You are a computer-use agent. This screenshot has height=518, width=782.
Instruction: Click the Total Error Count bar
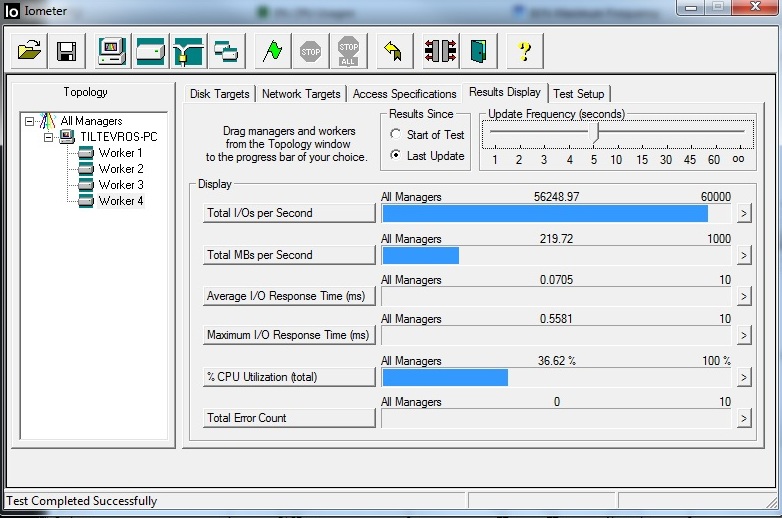(x=556, y=418)
